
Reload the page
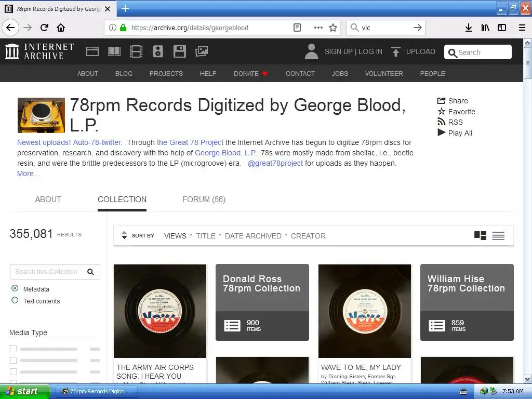pyautogui.click(x=44, y=28)
